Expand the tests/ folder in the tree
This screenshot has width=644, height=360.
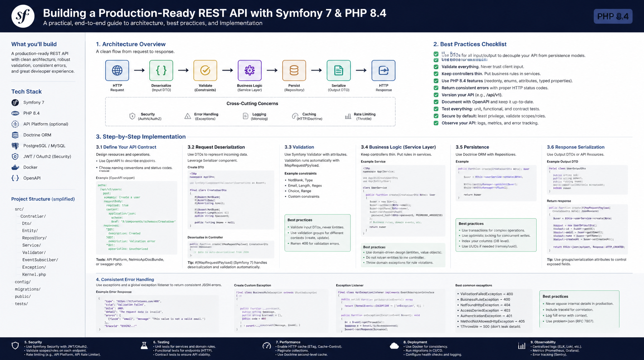coord(21,304)
